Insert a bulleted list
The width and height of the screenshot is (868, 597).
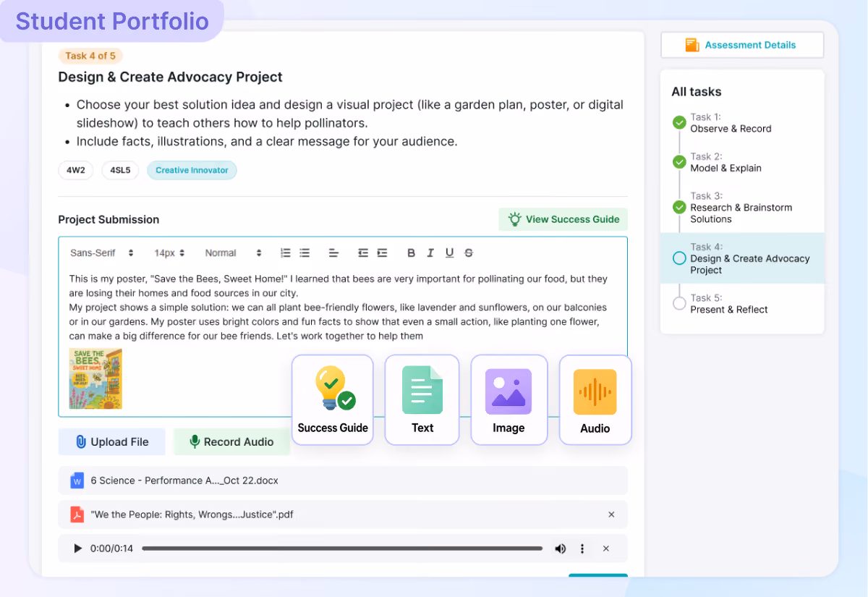pyautogui.click(x=305, y=253)
